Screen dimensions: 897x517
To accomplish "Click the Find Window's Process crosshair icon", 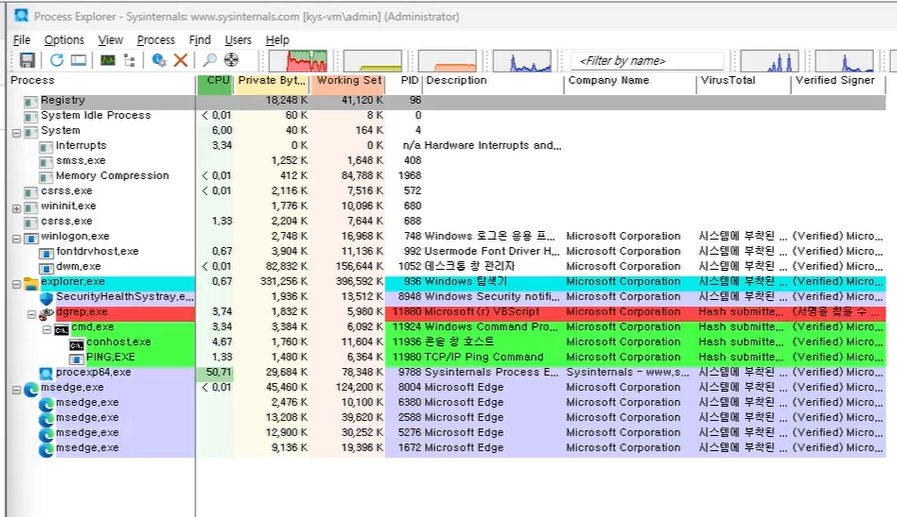I will pos(231,60).
